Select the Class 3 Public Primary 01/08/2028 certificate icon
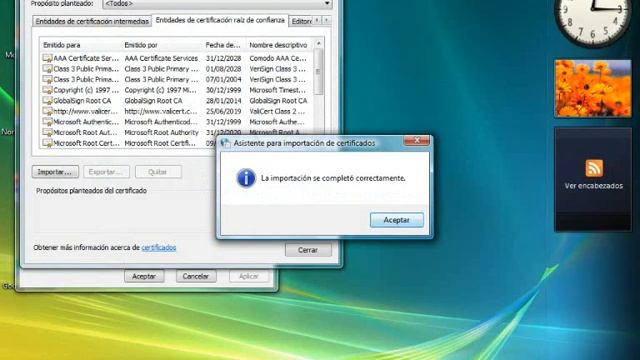Image resolution: width=640 pixels, height=360 pixels. 47,69
